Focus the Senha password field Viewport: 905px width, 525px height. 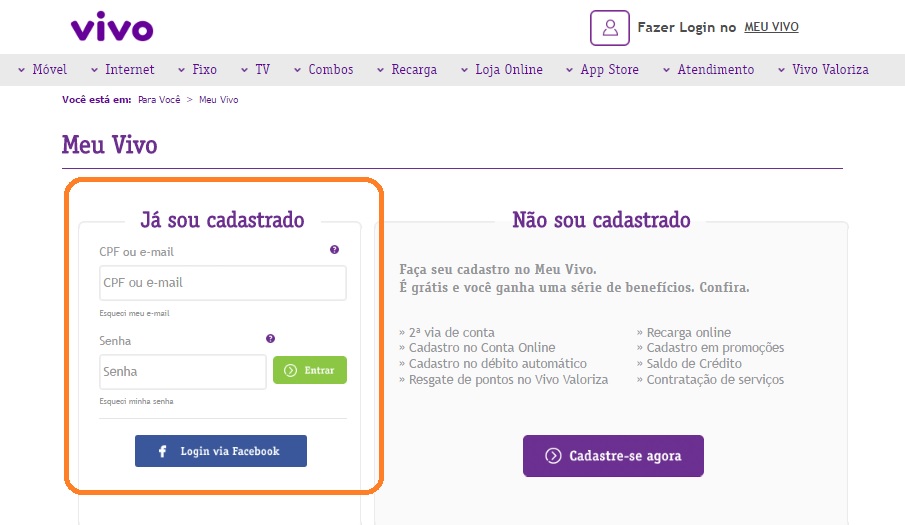pyautogui.click(x=182, y=372)
